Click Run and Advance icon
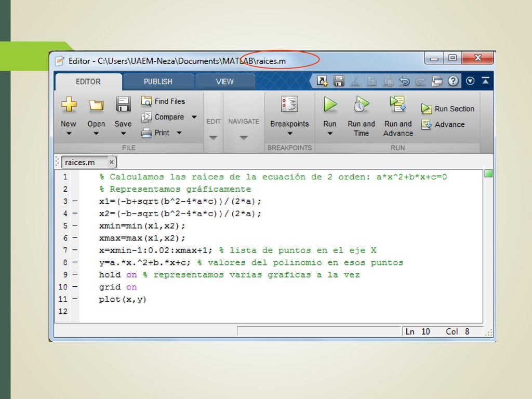 pos(397,104)
